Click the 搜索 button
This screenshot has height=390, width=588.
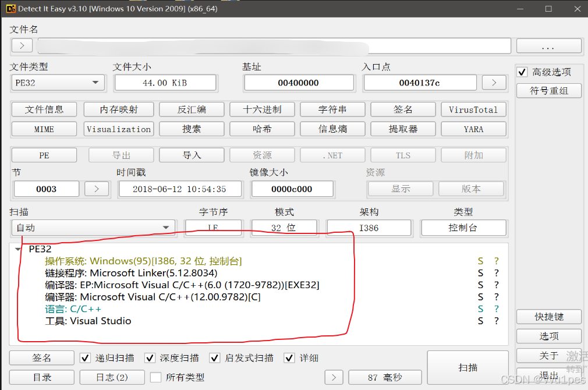click(192, 129)
